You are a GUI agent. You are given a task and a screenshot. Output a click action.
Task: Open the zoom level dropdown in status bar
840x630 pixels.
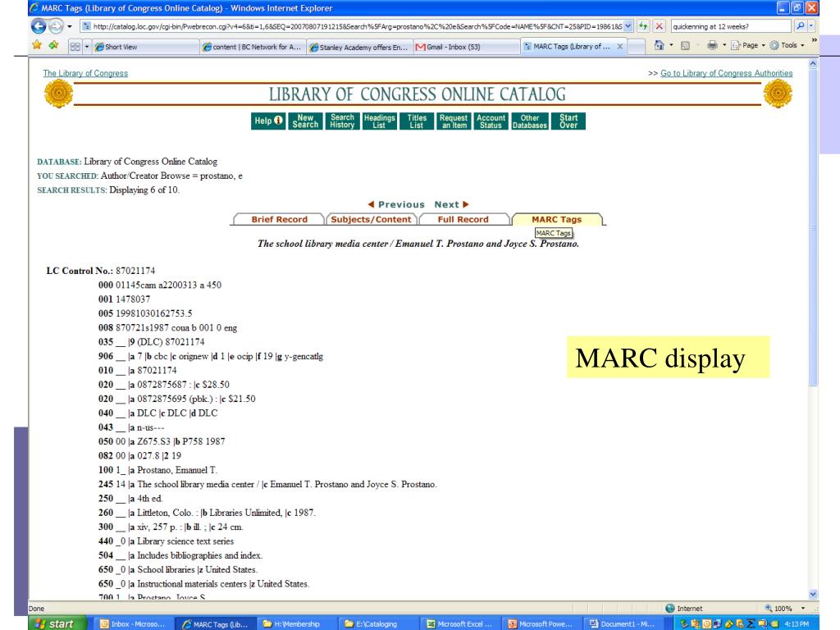click(802, 609)
